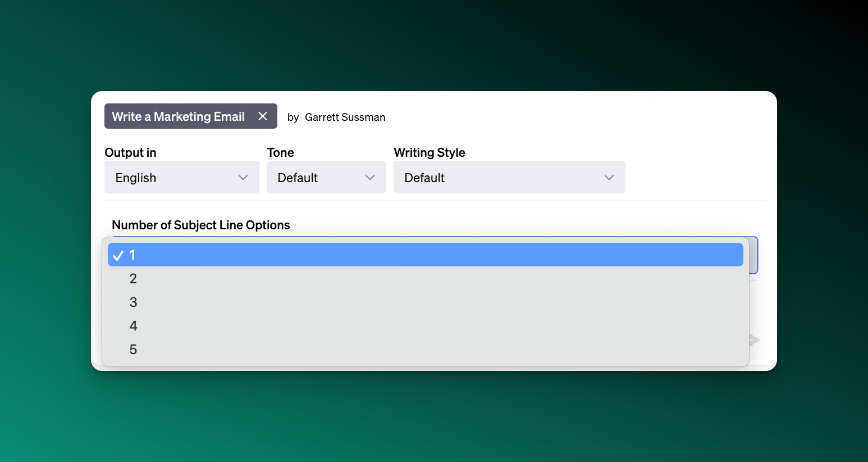Select option 1 for subject lines

click(x=425, y=255)
